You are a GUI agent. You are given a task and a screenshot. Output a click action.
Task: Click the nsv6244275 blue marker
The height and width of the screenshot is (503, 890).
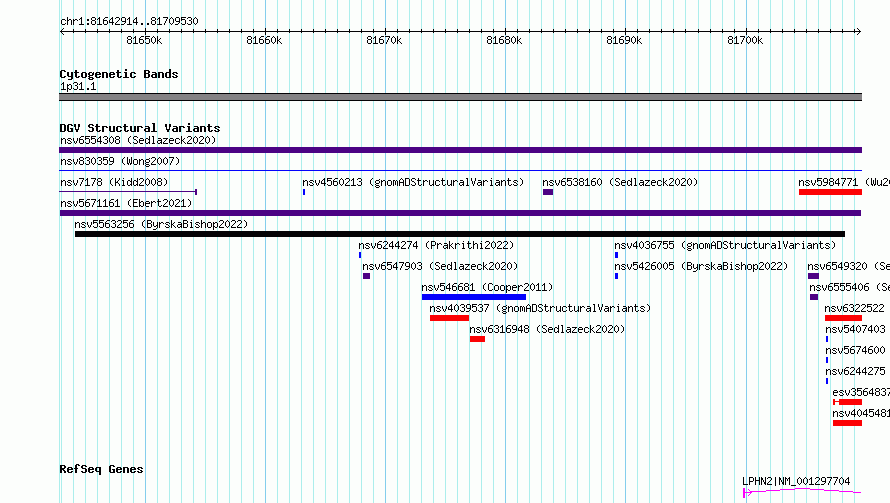(x=827, y=381)
